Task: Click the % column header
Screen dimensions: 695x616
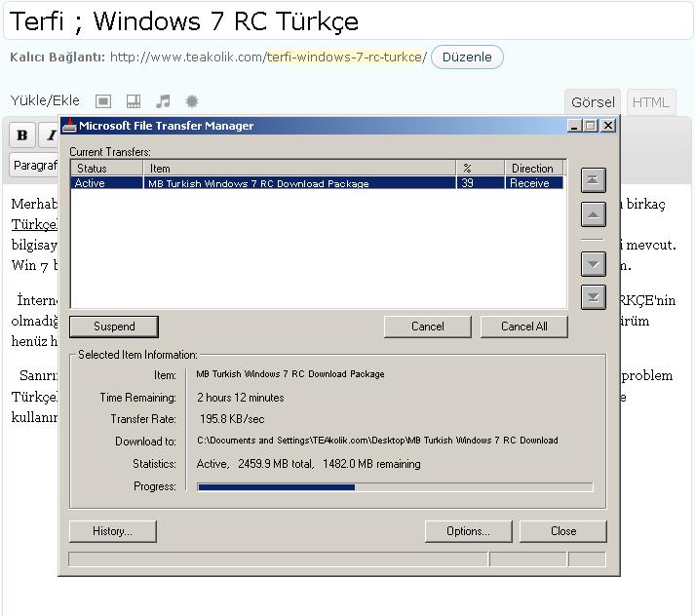Action: (x=481, y=169)
